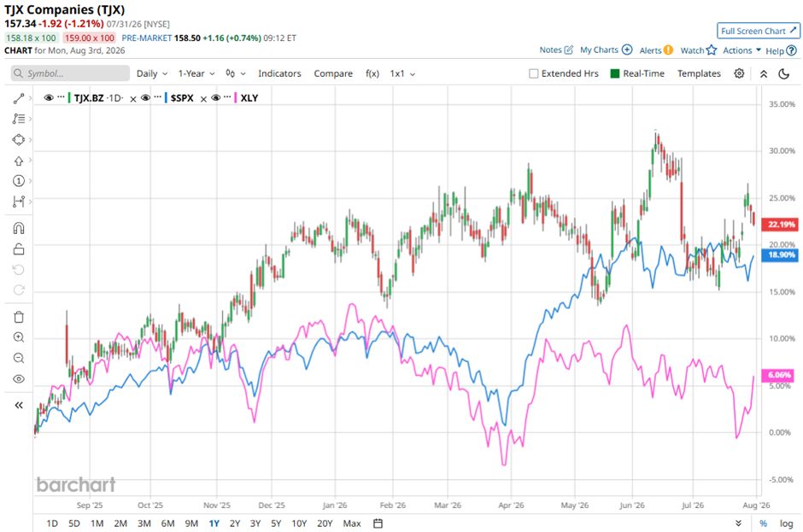Screen dimensions: 803x532
Task: Switch to log scale mode
Action: coord(786,523)
